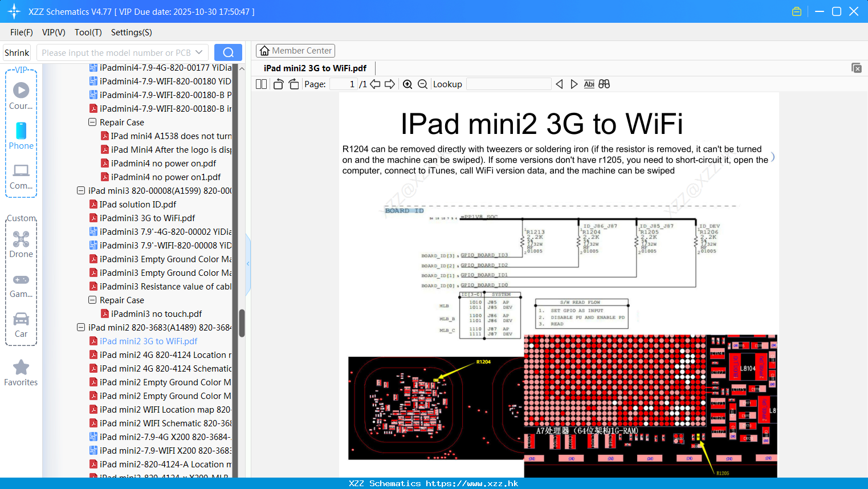Open the model number dropdown arrow
868x489 pixels.
point(199,52)
